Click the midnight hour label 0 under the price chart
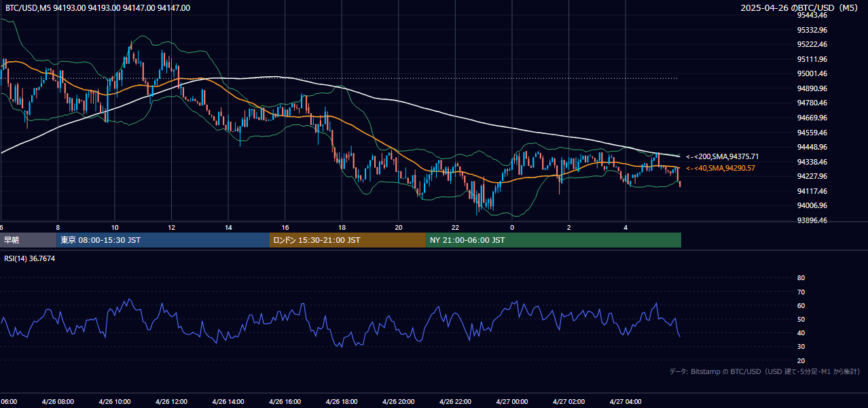The height and width of the screenshot is (408, 868). (x=512, y=227)
